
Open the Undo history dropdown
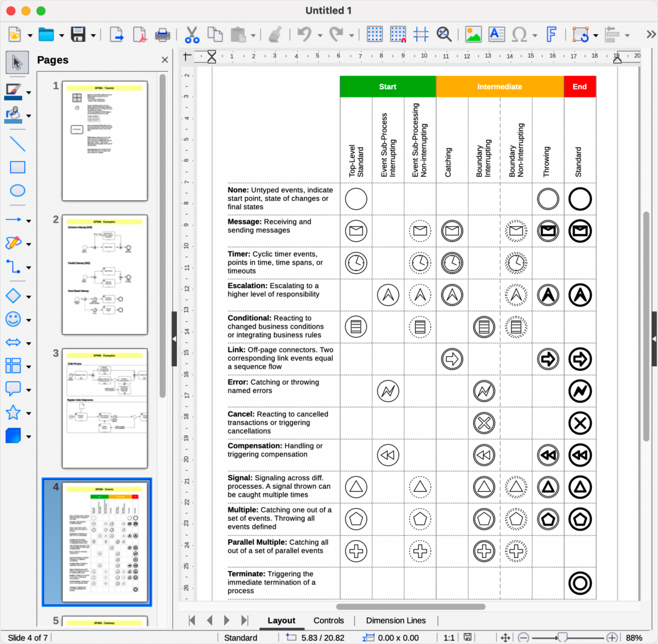tap(320, 36)
